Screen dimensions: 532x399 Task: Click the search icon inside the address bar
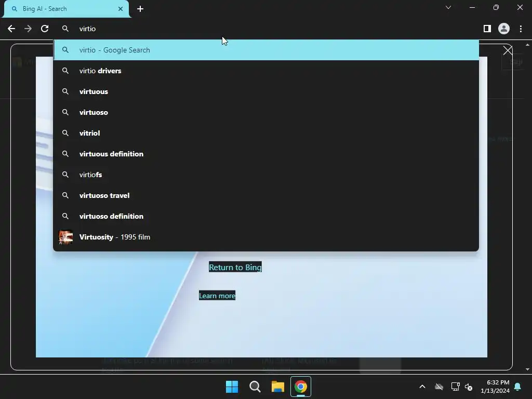tap(65, 29)
